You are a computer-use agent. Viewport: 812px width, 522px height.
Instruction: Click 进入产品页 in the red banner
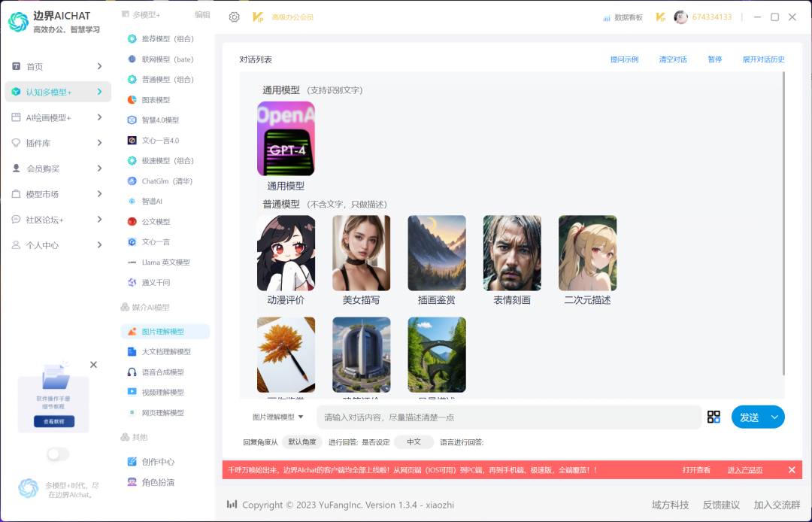click(x=744, y=469)
